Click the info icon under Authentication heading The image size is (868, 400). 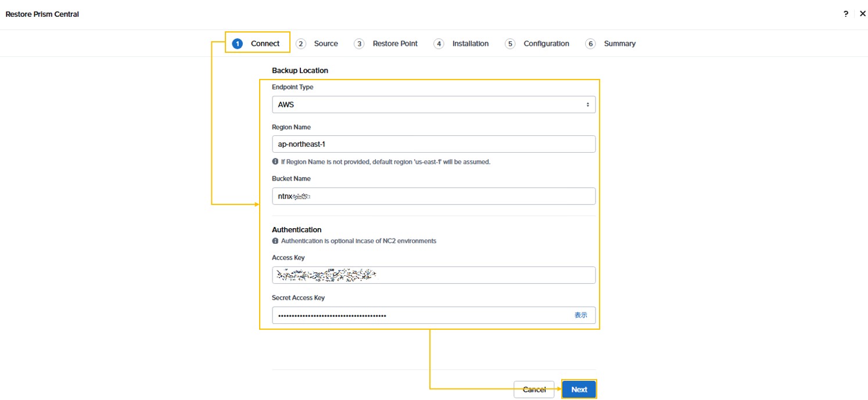(x=275, y=241)
